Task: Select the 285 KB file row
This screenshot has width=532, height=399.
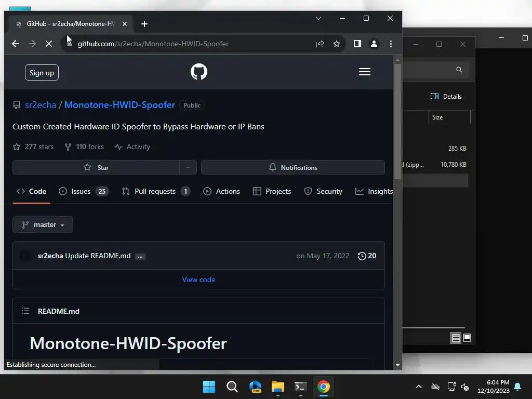Action: (436, 148)
